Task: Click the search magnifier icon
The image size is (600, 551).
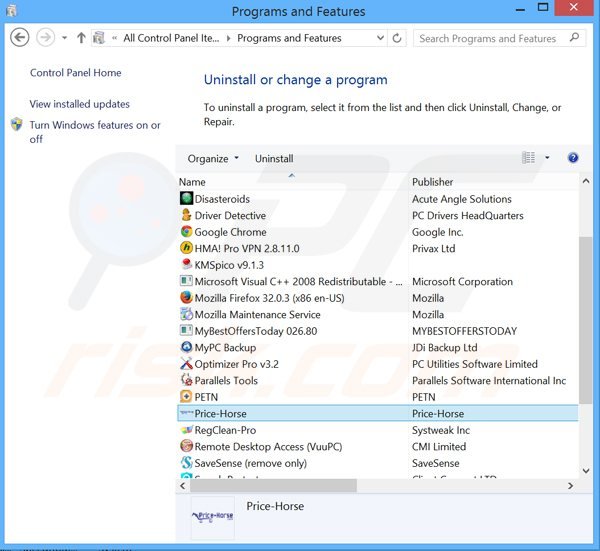Action: coord(574,38)
